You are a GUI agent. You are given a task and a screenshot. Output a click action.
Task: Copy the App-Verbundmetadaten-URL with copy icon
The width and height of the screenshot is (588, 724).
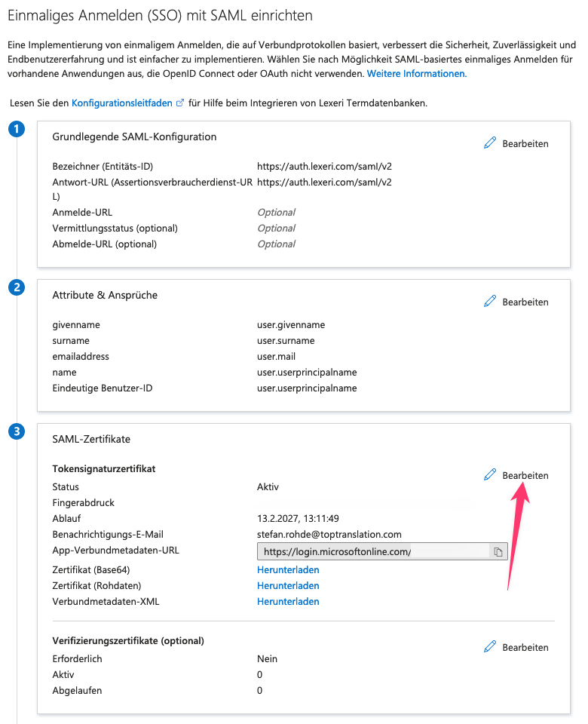point(498,552)
